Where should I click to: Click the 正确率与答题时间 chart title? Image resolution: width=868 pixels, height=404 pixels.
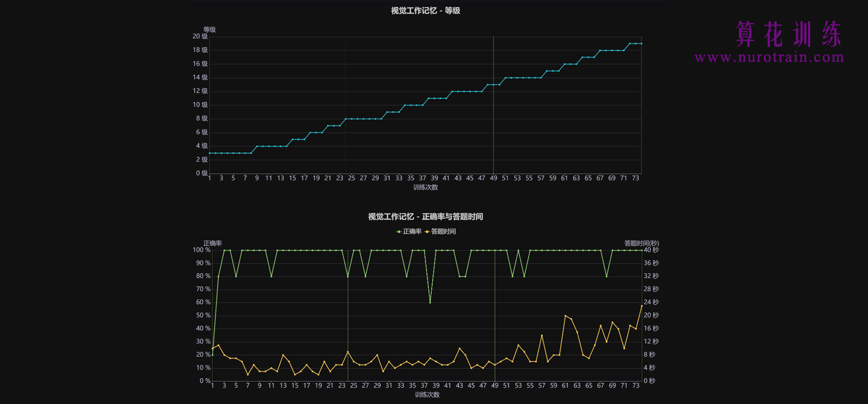pos(425,216)
